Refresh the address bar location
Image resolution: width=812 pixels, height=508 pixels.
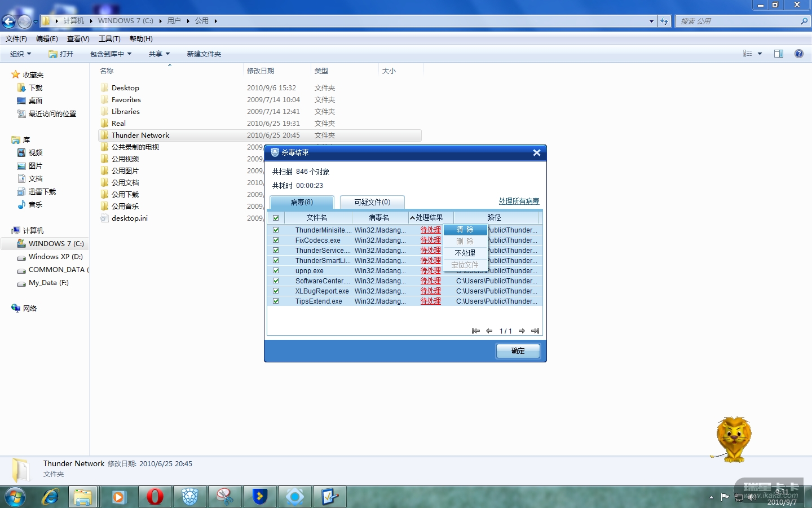click(664, 21)
